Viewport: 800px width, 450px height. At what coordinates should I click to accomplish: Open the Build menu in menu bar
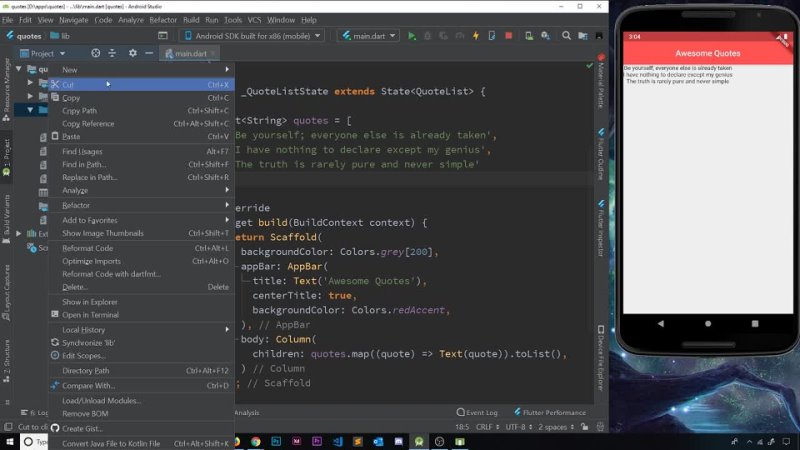click(x=191, y=20)
